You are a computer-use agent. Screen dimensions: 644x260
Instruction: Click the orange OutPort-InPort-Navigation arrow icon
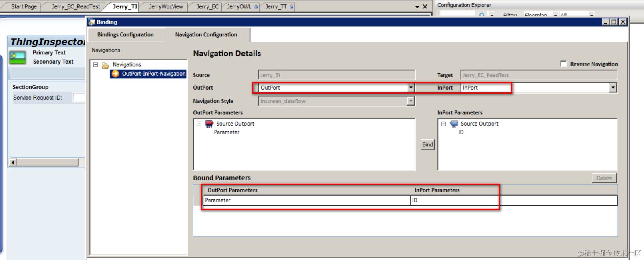(x=115, y=74)
